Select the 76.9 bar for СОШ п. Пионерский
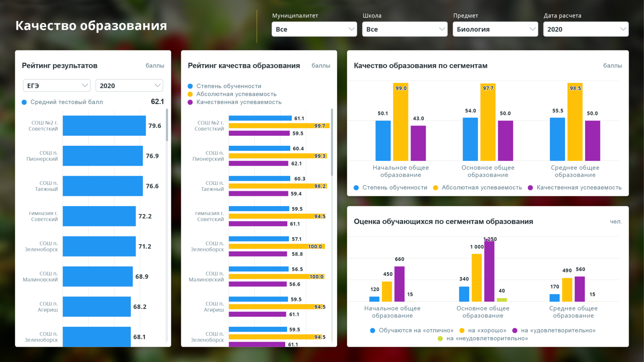 coord(103,156)
